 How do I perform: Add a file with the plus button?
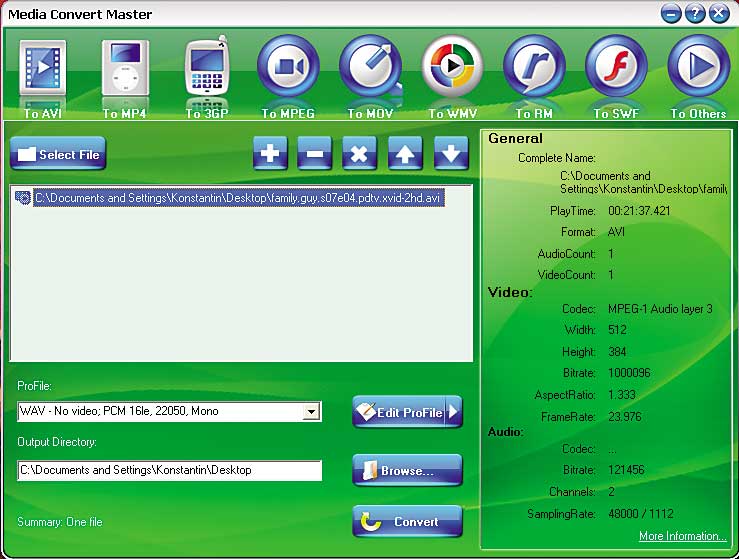click(x=270, y=153)
